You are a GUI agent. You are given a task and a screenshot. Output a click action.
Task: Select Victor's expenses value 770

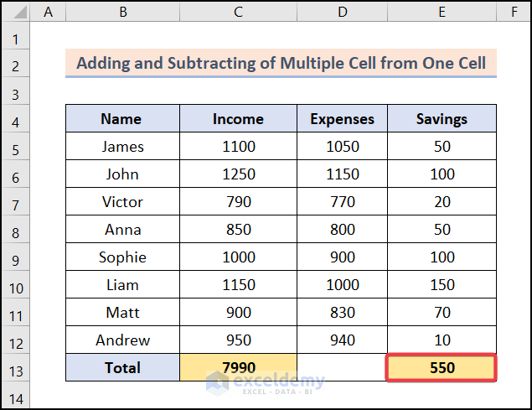pos(342,202)
